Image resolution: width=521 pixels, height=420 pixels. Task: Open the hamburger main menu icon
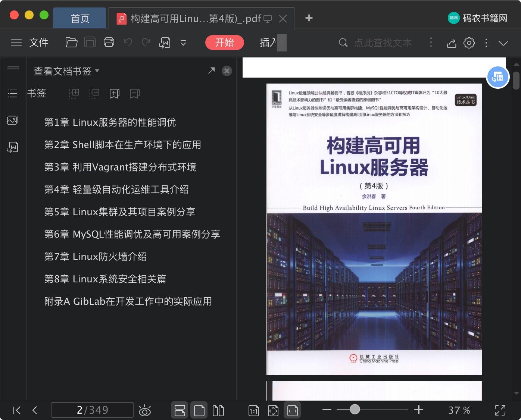click(16, 43)
